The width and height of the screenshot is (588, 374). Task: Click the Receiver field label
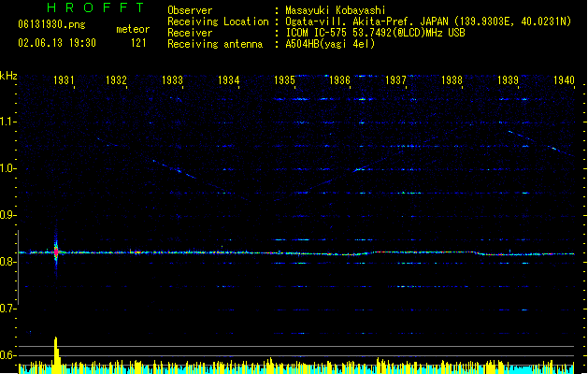pos(190,33)
